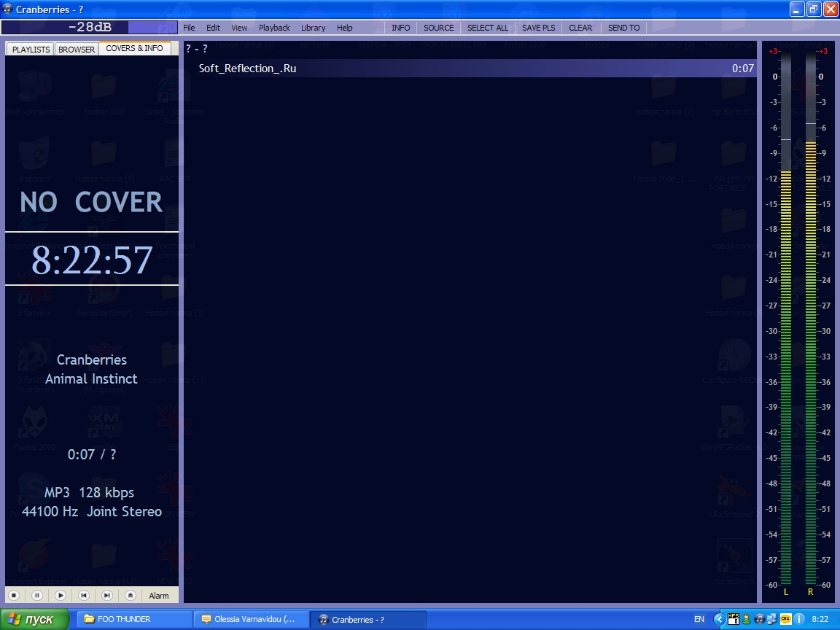Click SELECT ALL in the toolbar
Image resolution: width=840 pixels, height=630 pixels.
tap(488, 28)
